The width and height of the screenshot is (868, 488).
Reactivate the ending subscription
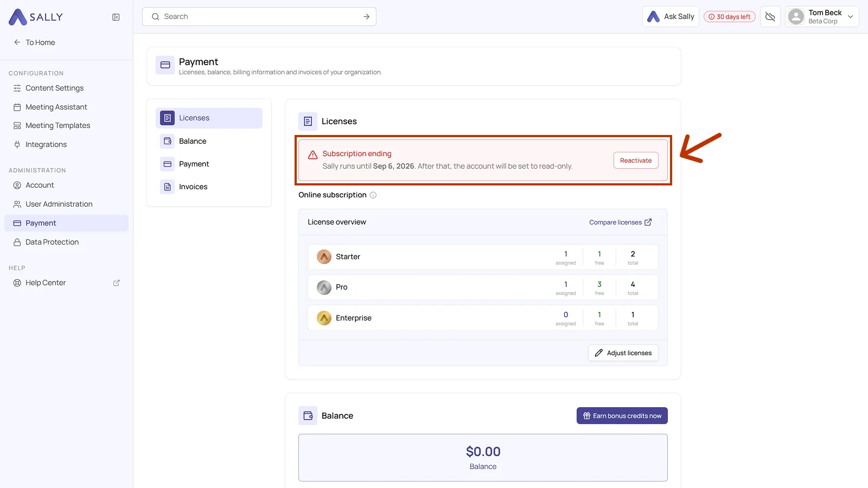636,160
